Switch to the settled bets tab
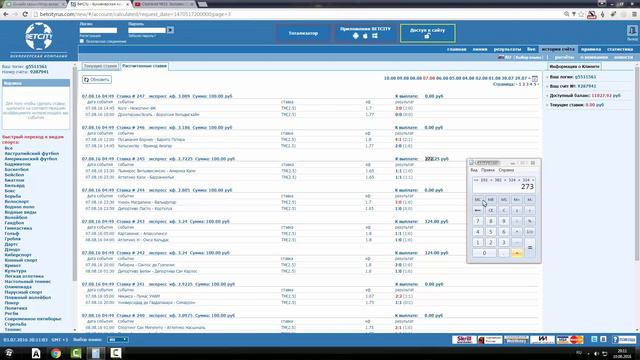Screen dimensions: 640x360 coord(144,66)
